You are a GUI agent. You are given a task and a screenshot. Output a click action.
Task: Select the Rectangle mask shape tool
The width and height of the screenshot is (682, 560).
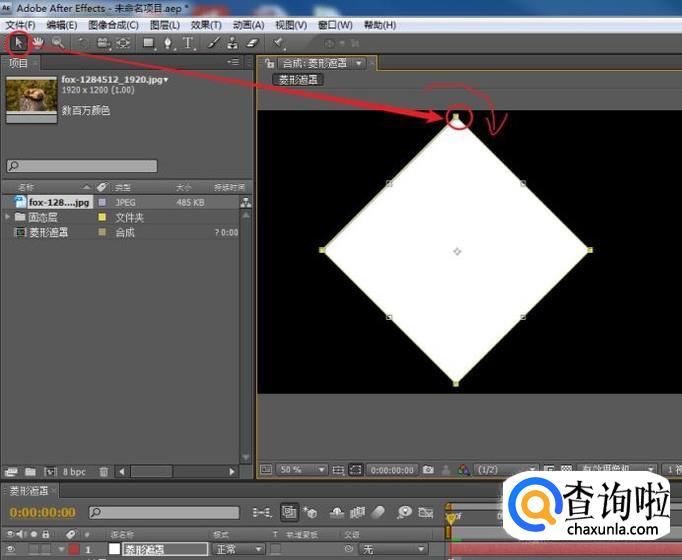[x=148, y=43]
